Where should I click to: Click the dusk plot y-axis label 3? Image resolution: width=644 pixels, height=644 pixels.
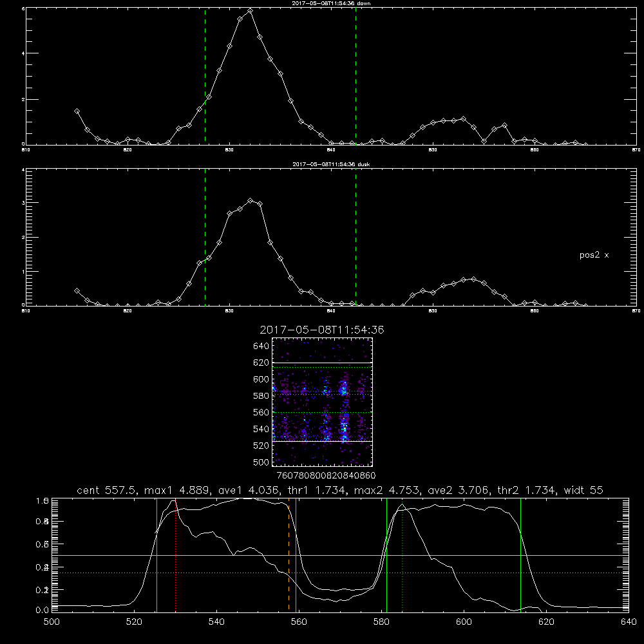coord(23,203)
